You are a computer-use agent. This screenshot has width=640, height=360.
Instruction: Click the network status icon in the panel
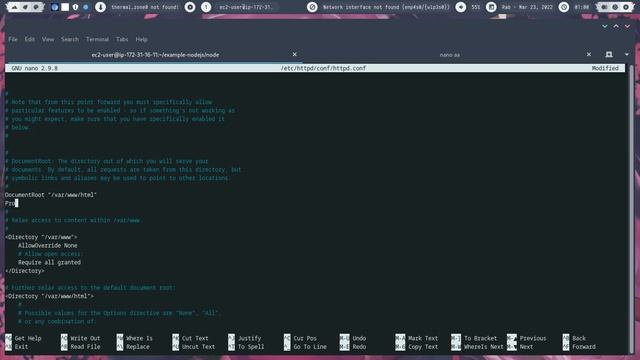pos(312,7)
